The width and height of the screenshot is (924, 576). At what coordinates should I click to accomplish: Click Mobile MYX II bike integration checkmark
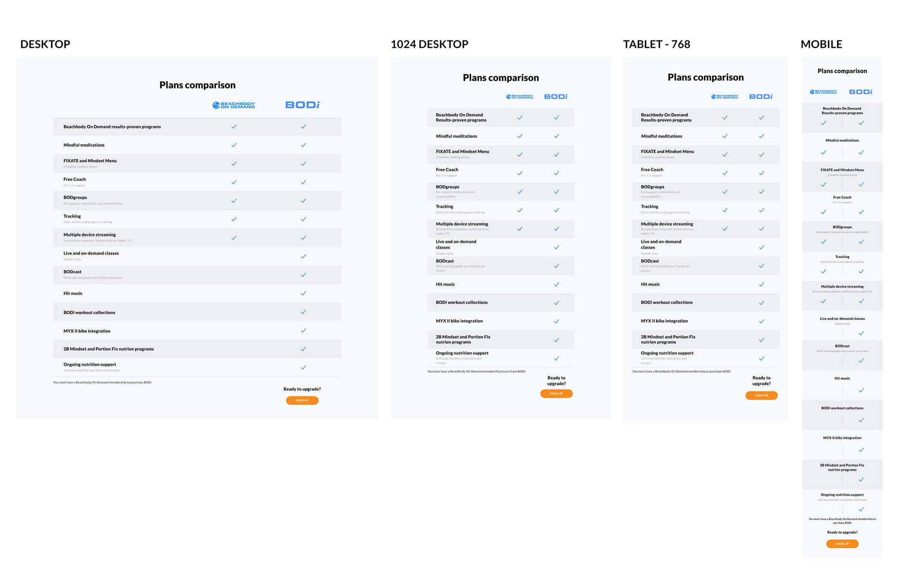(861, 450)
